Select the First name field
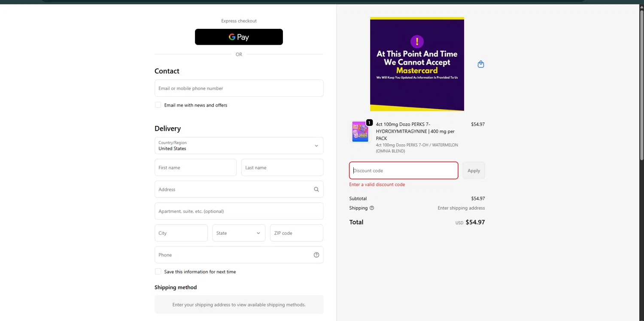The height and width of the screenshot is (321, 644). pyautogui.click(x=195, y=168)
